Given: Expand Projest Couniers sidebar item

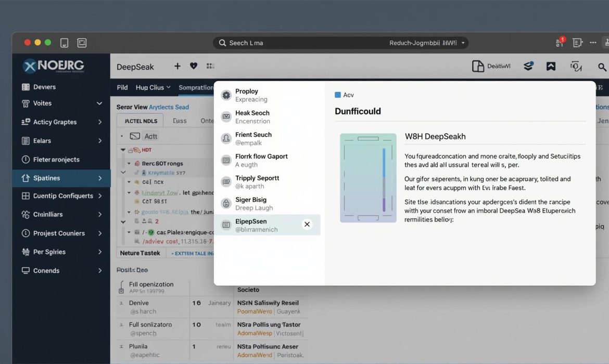Looking at the screenshot, I should click(61, 233).
